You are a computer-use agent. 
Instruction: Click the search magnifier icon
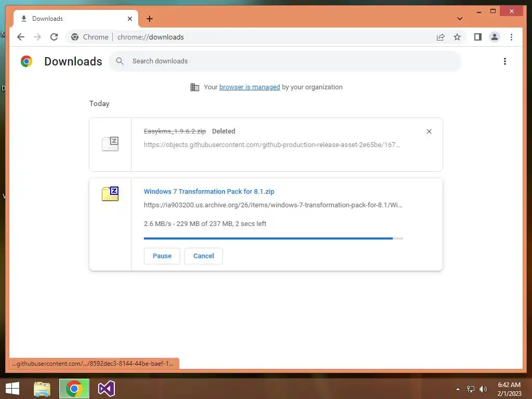pyautogui.click(x=120, y=61)
